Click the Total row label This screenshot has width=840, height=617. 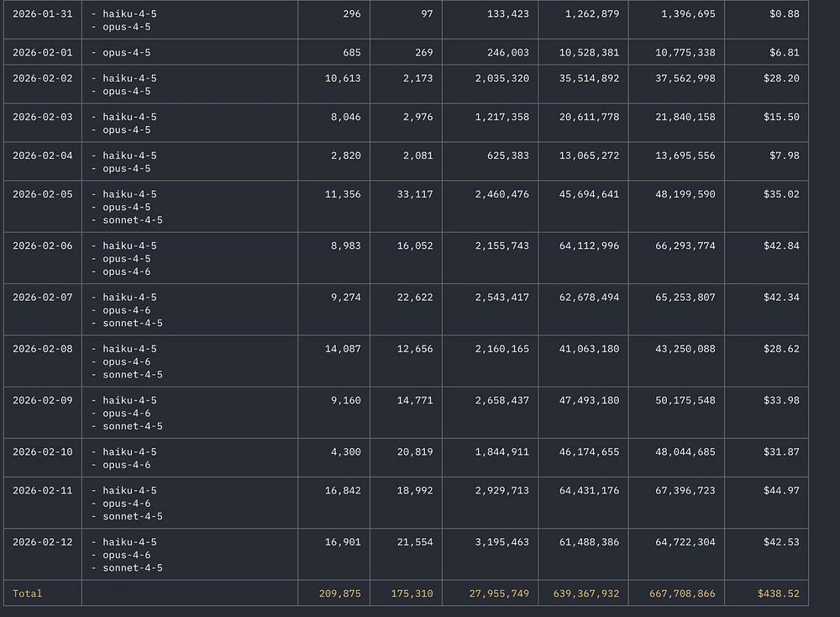coord(27,593)
